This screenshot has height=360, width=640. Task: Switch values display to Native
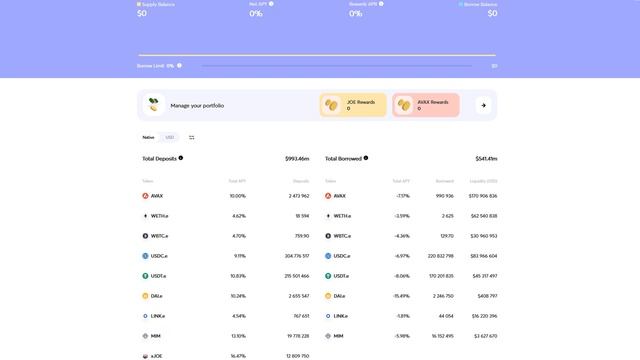tap(148, 138)
